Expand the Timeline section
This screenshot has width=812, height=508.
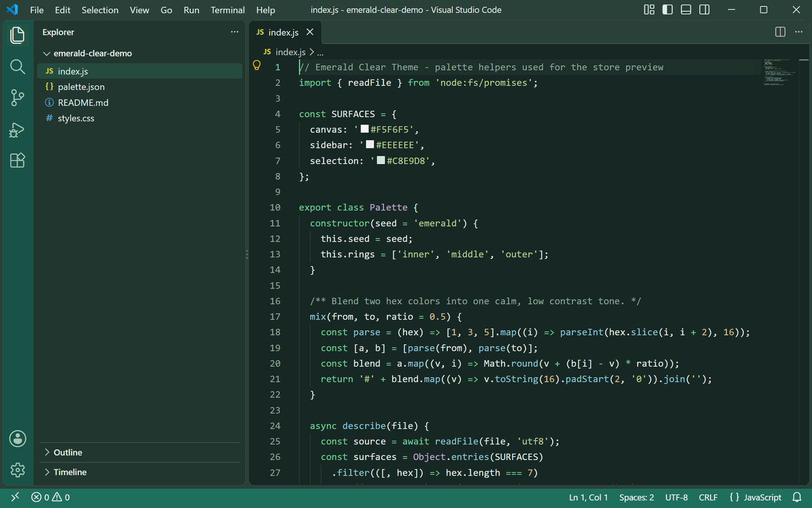(140, 472)
